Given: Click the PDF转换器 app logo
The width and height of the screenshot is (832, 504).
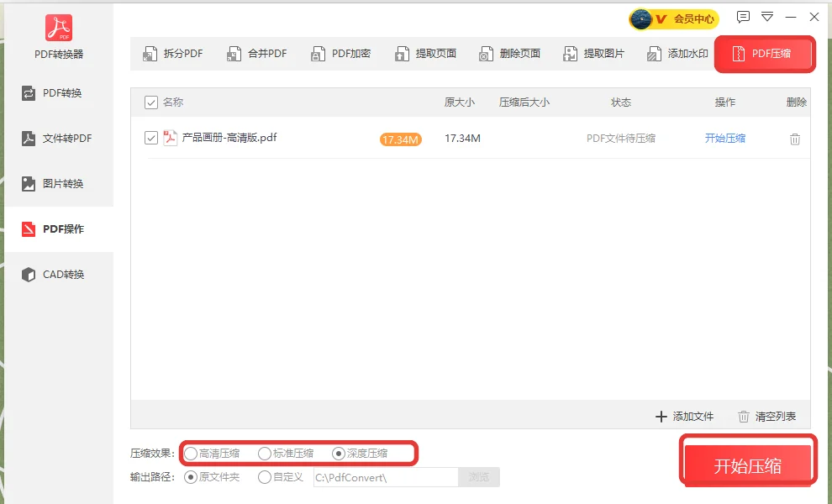Looking at the screenshot, I should [x=59, y=28].
